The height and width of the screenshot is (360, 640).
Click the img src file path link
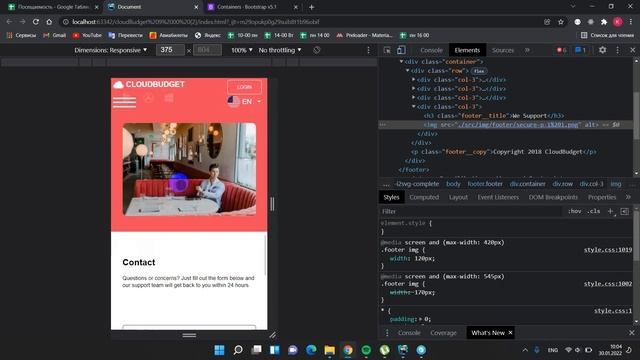(518, 124)
